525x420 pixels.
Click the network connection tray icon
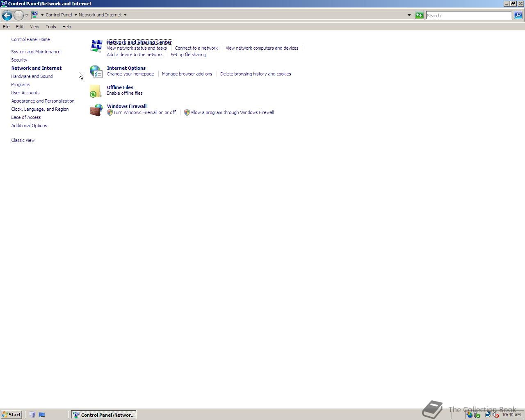tap(488, 415)
